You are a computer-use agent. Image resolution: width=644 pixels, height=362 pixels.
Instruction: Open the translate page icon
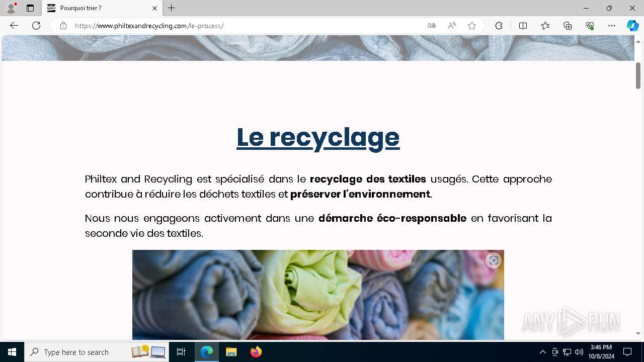(432, 26)
